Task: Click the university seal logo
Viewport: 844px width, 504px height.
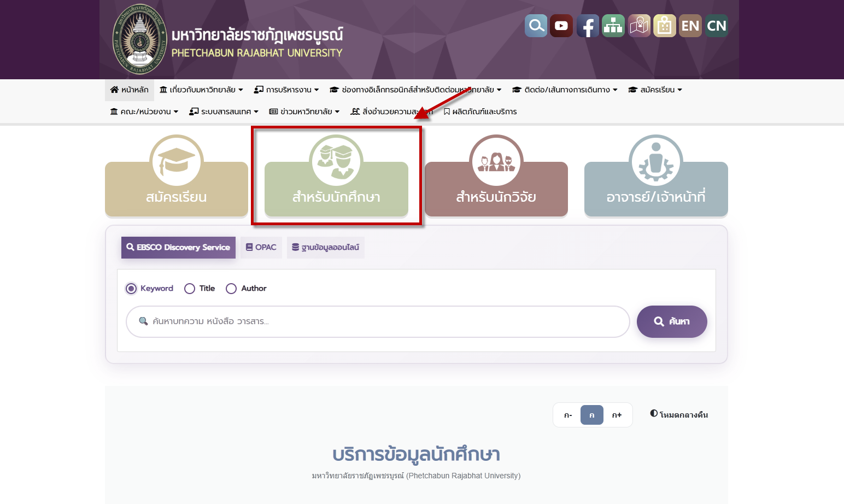Action: (139, 39)
